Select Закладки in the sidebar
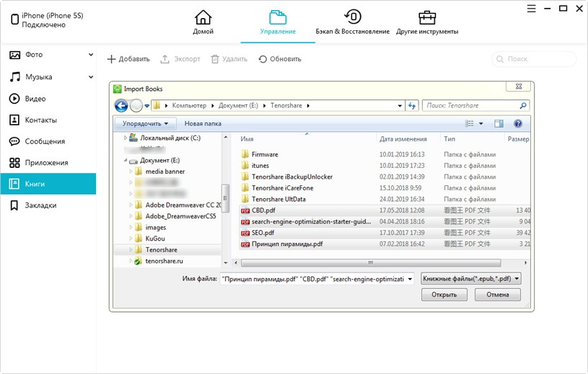588x374 pixels. click(x=40, y=205)
